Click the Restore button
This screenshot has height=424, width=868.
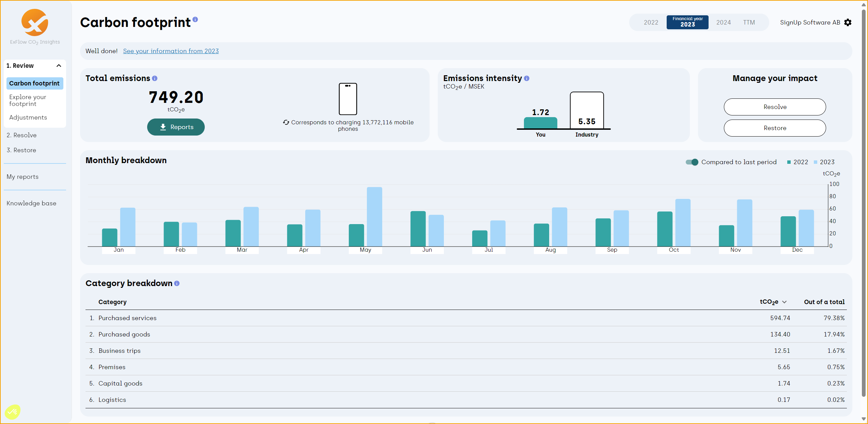[x=775, y=128]
